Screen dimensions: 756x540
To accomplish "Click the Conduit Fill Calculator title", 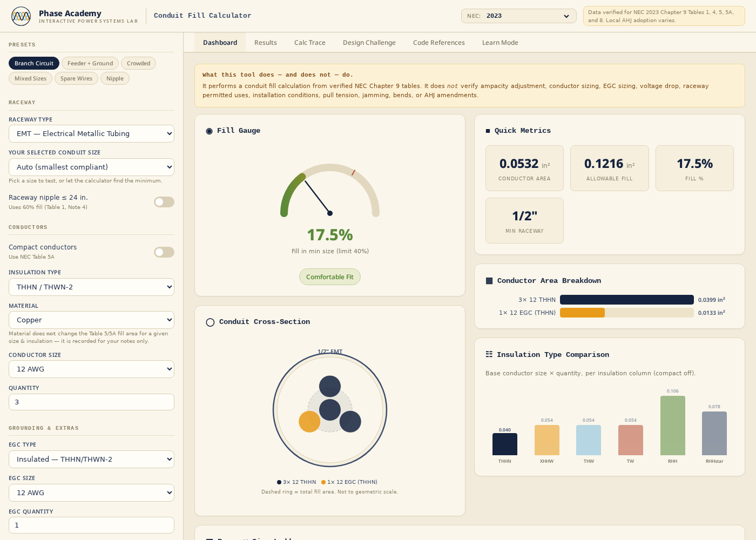I will pos(202,16).
